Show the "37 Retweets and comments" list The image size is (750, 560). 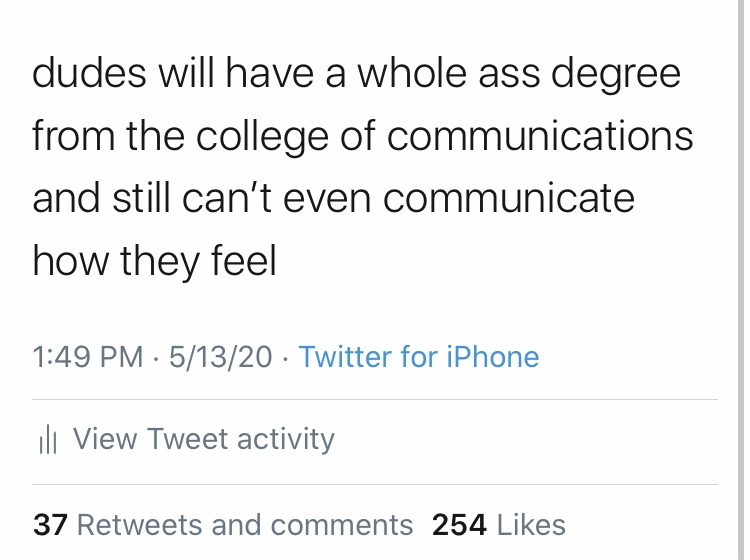click(223, 524)
